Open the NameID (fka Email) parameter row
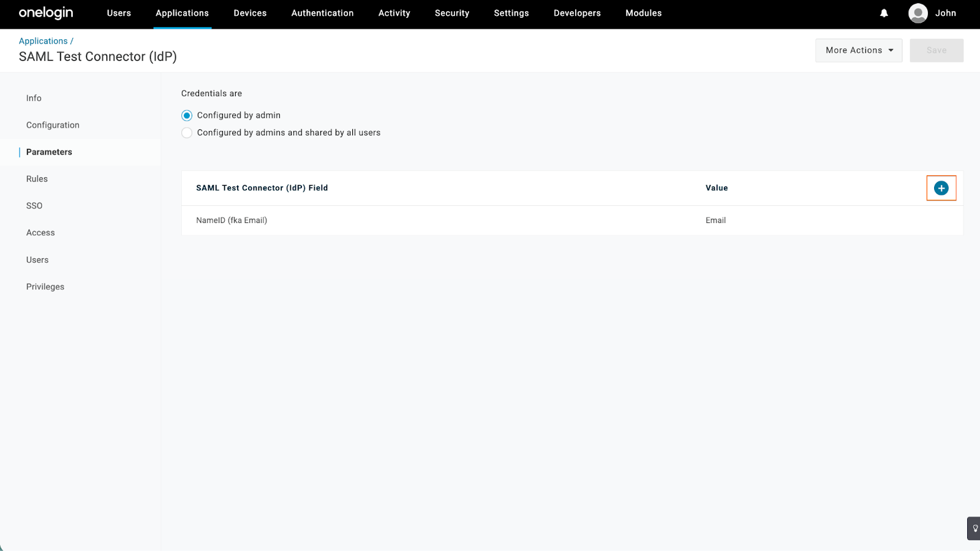Viewport: 980px width, 551px height. point(232,221)
